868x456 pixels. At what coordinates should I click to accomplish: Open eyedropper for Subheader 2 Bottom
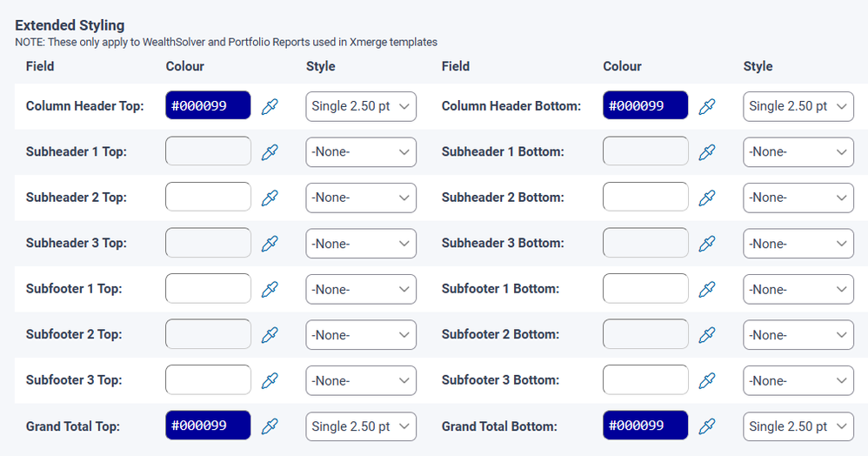(708, 198)
